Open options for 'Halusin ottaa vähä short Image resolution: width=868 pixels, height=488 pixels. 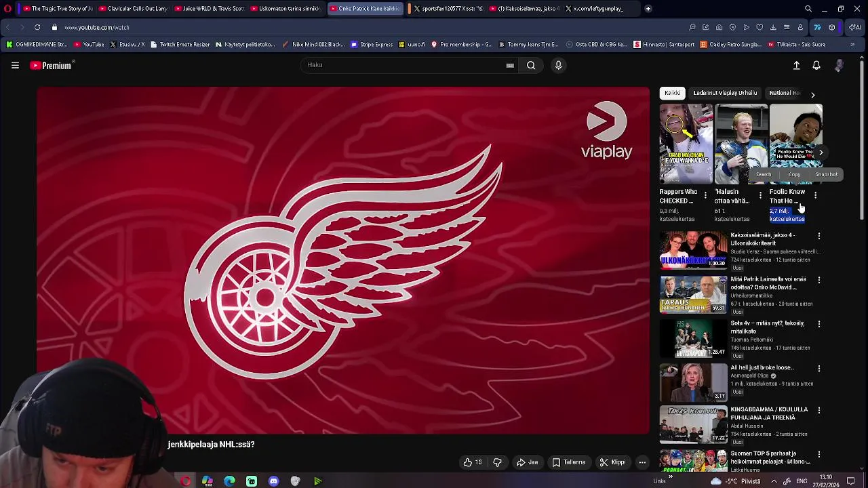pyautogui.click(x=760, y=196)
